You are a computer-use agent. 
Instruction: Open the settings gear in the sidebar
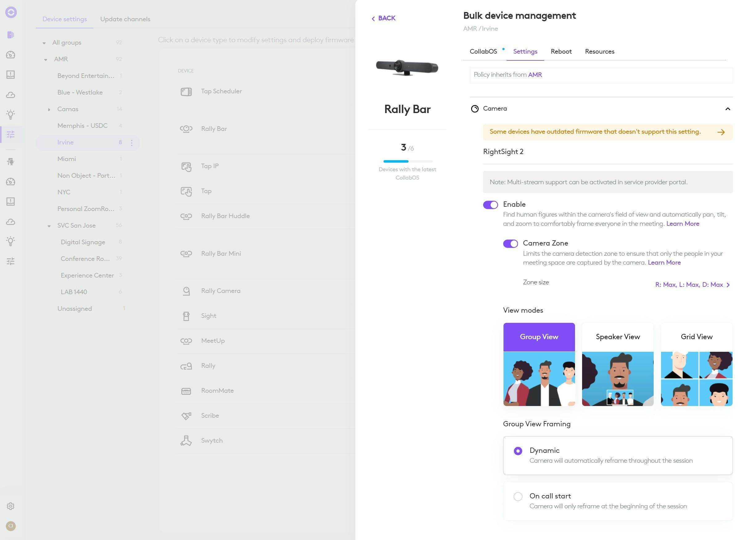[x=11, y=506]
